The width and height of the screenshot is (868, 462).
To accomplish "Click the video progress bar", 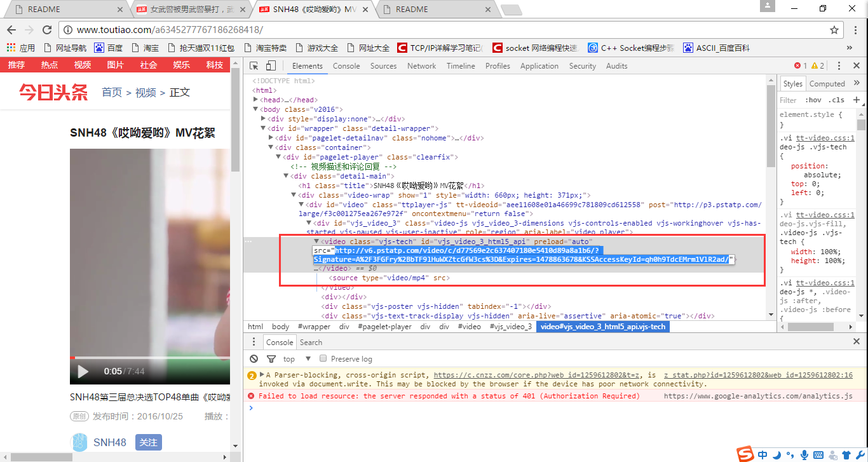I will (x=149, y=358).
